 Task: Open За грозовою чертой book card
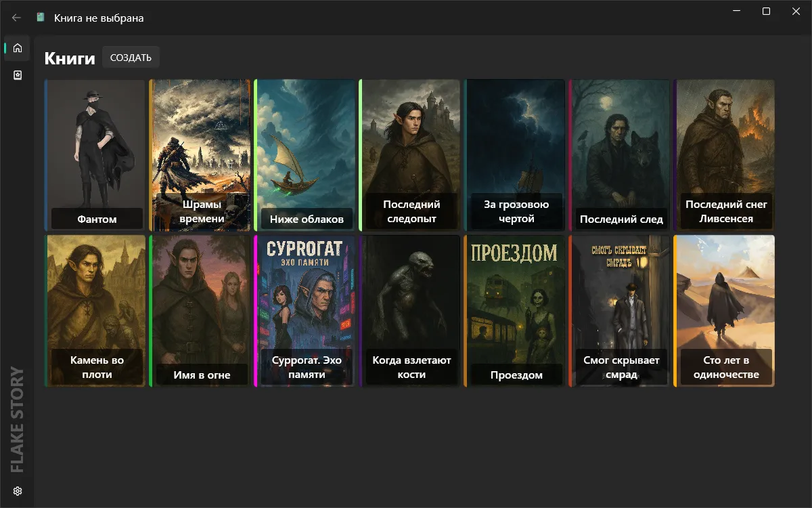[515, 154]
